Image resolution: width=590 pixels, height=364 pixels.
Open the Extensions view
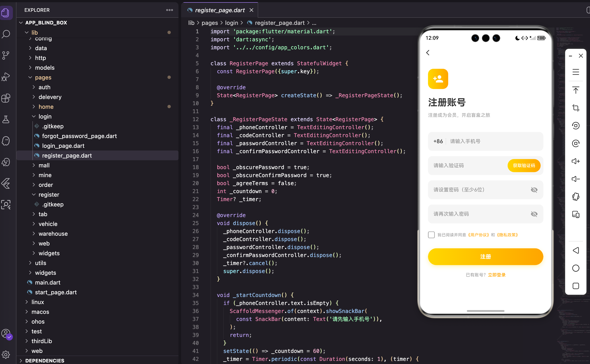(6, 98)
